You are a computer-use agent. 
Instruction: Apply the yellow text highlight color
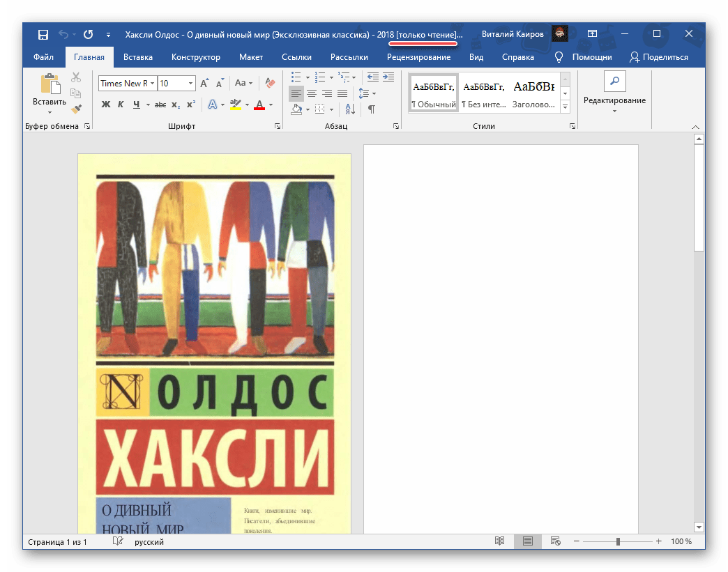click(236, 105)
